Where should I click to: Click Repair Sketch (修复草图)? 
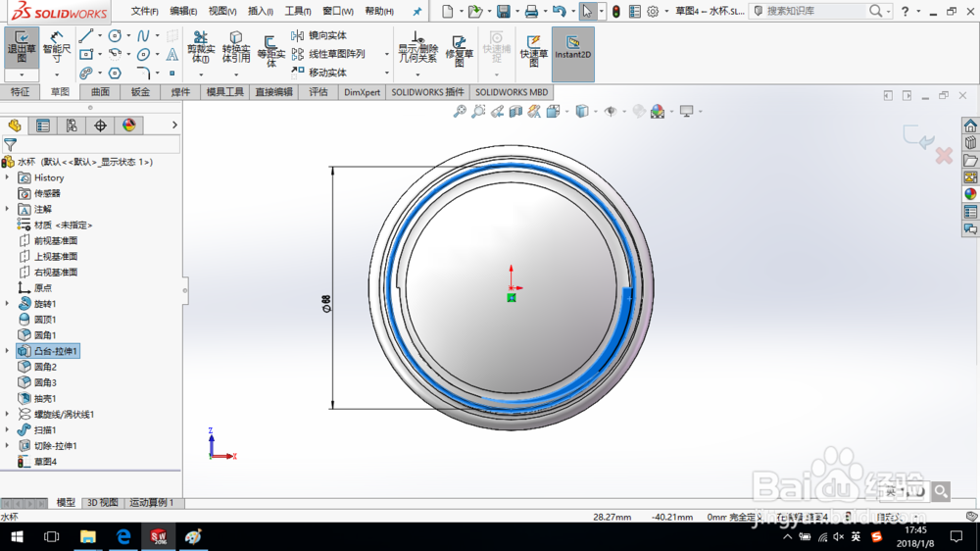coord(459,51)
